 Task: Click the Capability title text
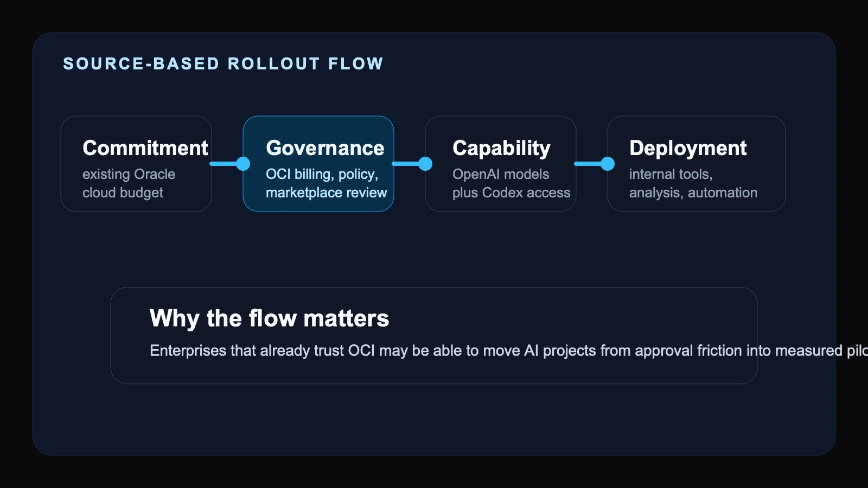click(x=501, y=148)
